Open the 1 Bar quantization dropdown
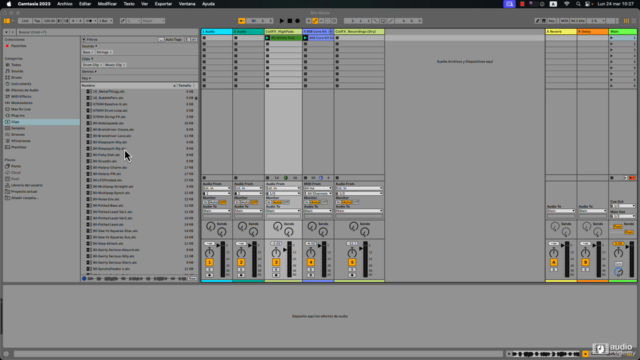 click(105, 21)
